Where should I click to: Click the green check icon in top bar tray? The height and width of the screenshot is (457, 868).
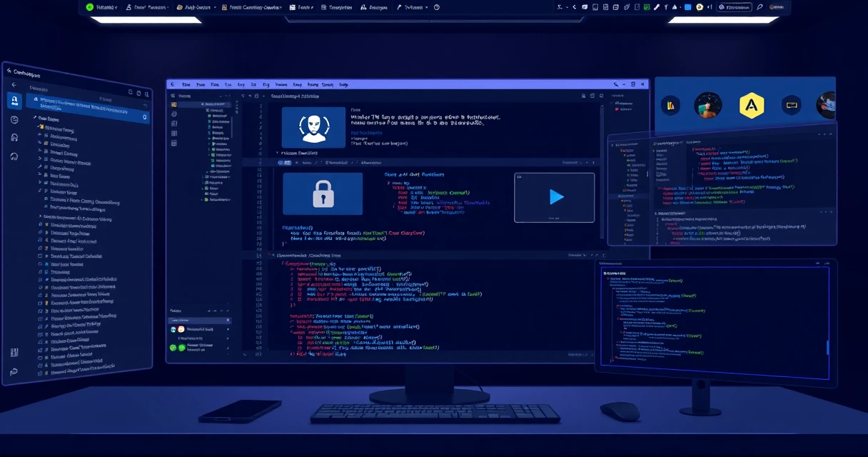647,7
